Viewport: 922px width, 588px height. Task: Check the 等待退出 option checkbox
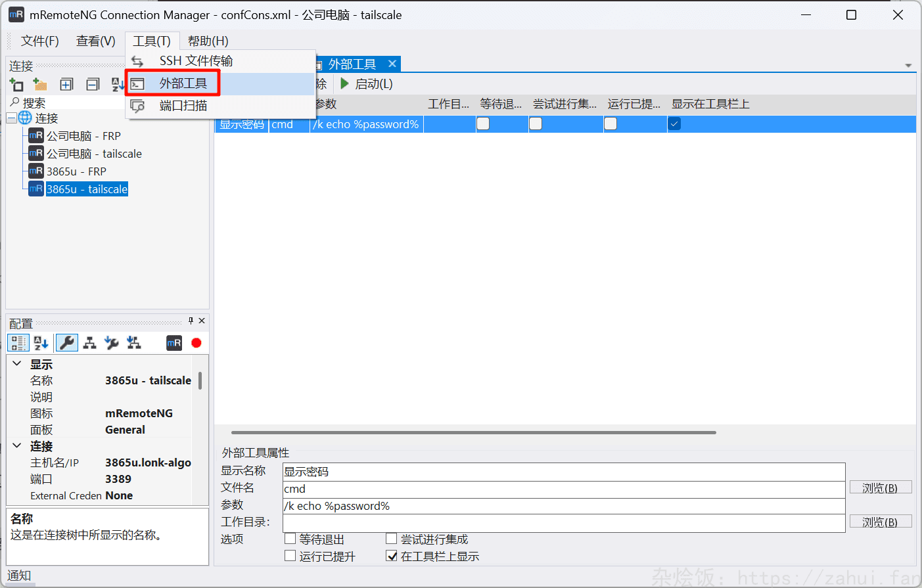click(x=290, y=539)
